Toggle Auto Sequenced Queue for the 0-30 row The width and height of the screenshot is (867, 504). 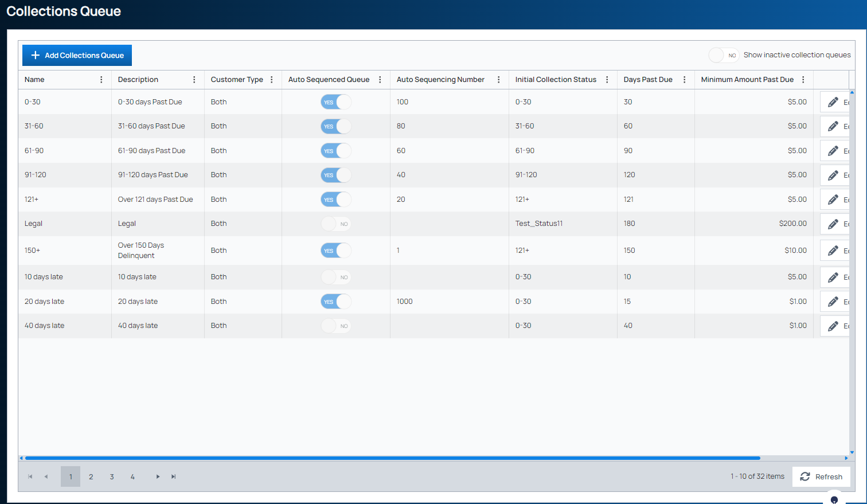point(336,102)
